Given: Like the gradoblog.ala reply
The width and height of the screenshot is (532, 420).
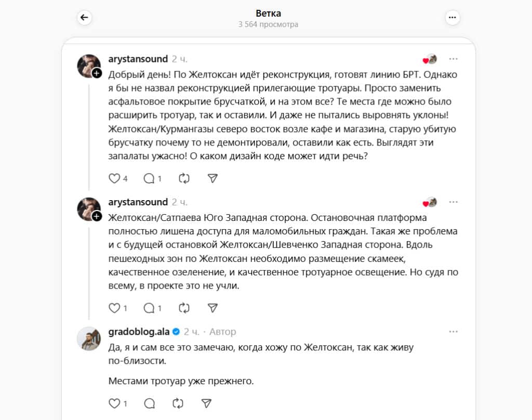Looking at the screenshot, I should (x=114, y=403).
